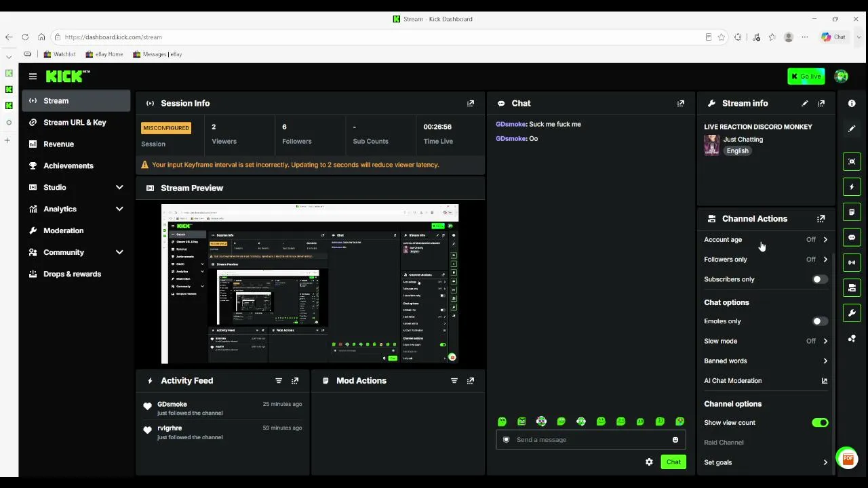868x488 pixels.
Task: Toggle the Channel Actions widget icon in right toolbar
Action: pos(852,287)
